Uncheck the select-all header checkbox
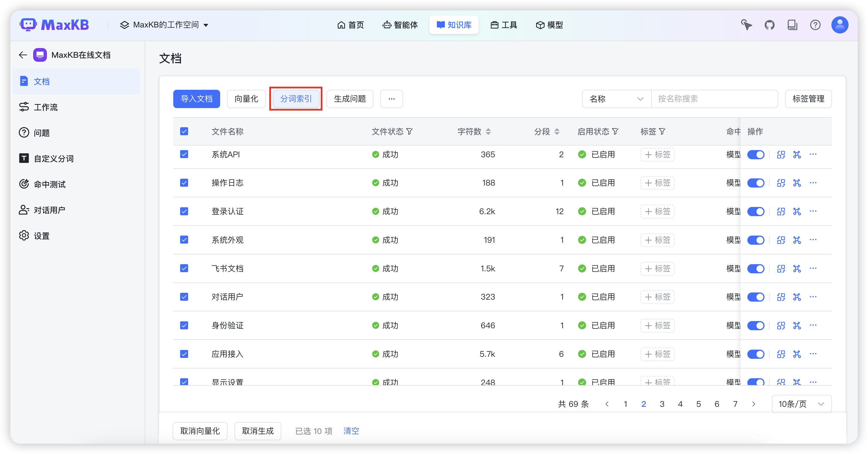Image resolution: width=868 pixels, height=454 pixels. 184,132
